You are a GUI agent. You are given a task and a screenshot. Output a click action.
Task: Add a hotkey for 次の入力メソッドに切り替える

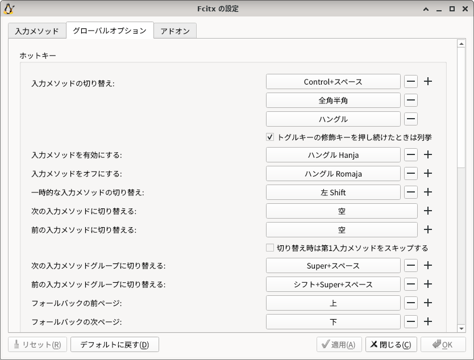[x=428, y=211]
